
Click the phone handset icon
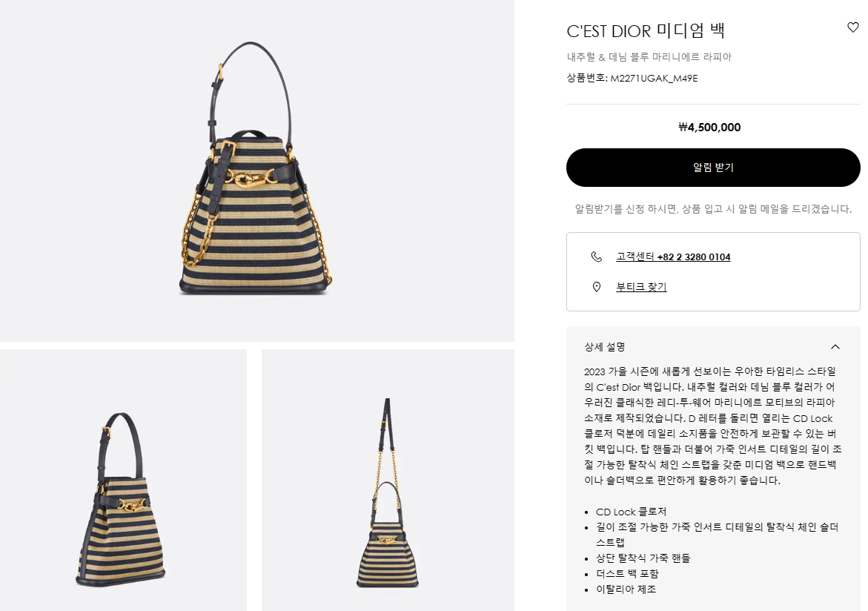tap(596, 257)
